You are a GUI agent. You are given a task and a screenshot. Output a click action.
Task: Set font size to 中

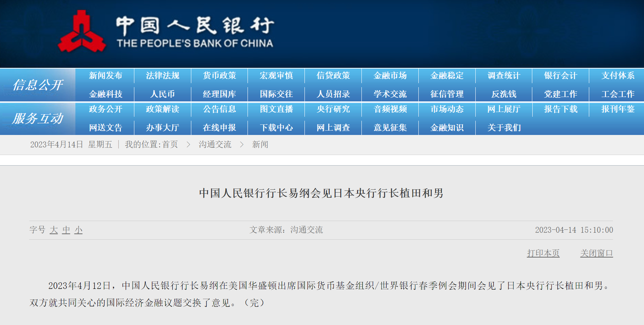[x=66, y=230]
